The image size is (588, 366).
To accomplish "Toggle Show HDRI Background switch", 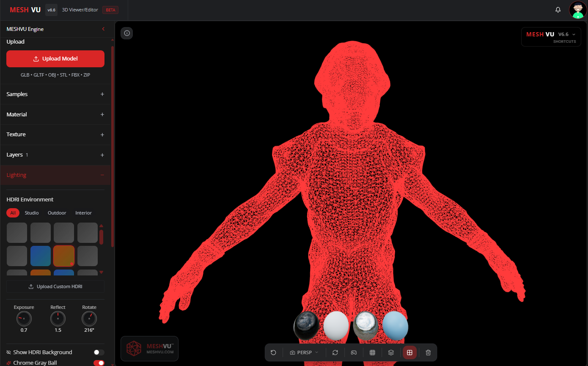I will click(99, 352).
